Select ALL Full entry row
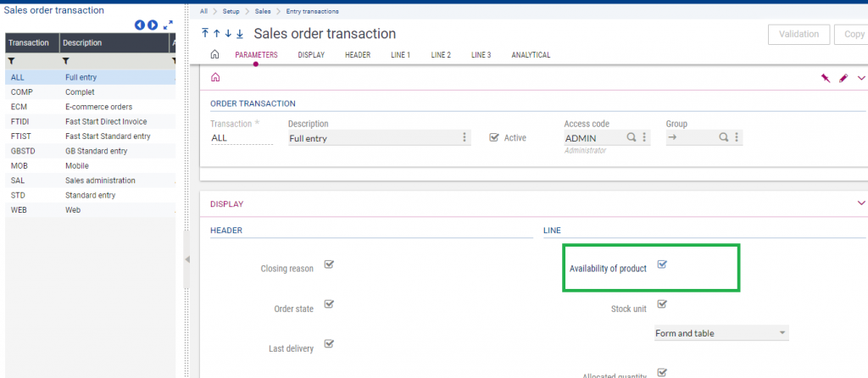 pyautogui.click(x=90, y=77)
